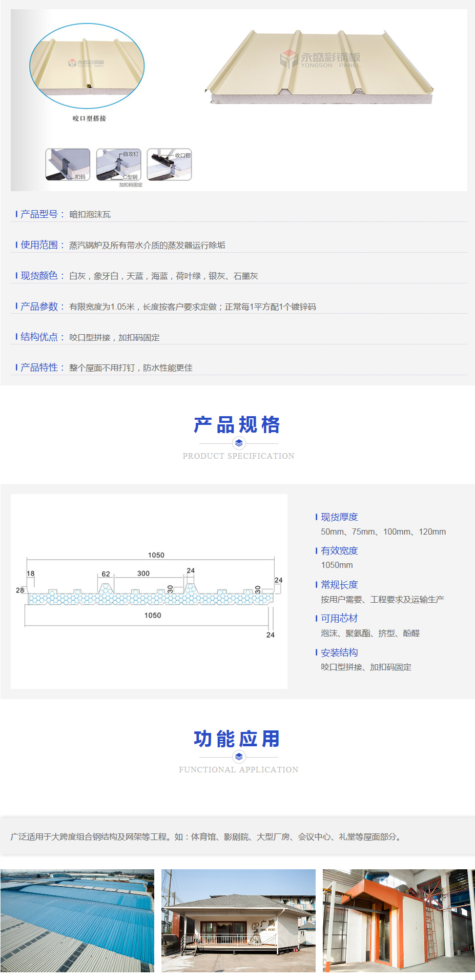Image resolution: width=475 pixels, height=980 pixels.
Task: Click the 现货厚度 spec label
Action: [339, 517]
